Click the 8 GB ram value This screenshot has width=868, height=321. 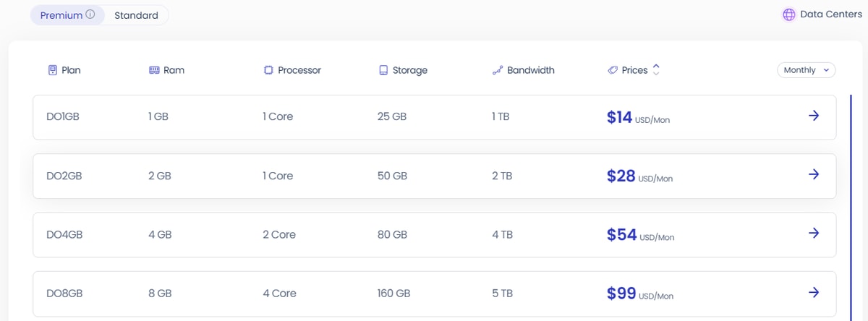pyautogui.click(x=160, y=294)
